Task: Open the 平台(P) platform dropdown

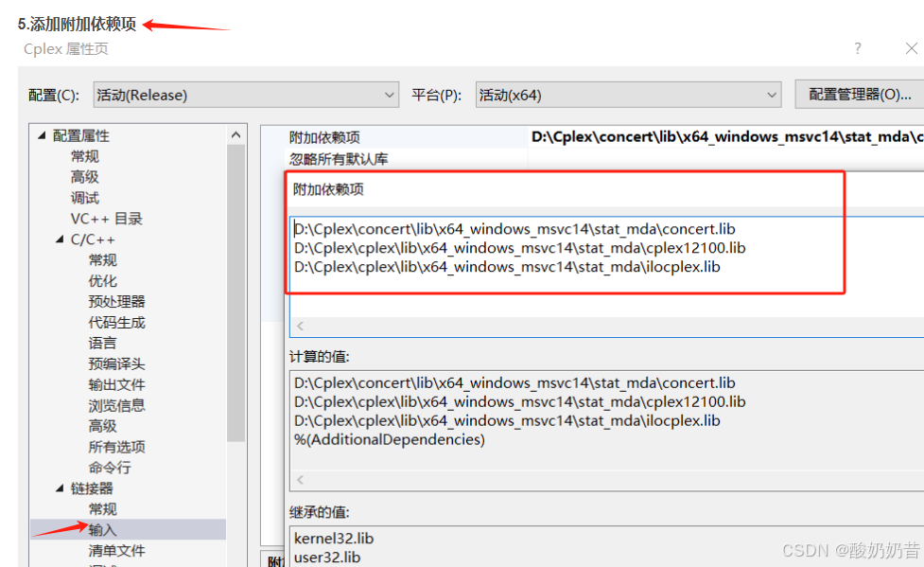Action: (628, 95)
